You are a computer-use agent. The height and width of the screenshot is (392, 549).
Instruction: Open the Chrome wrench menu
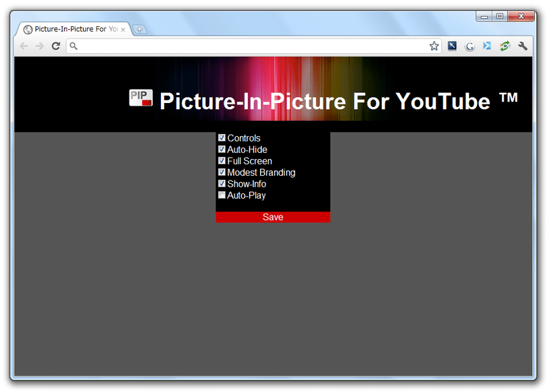(523, 46)
